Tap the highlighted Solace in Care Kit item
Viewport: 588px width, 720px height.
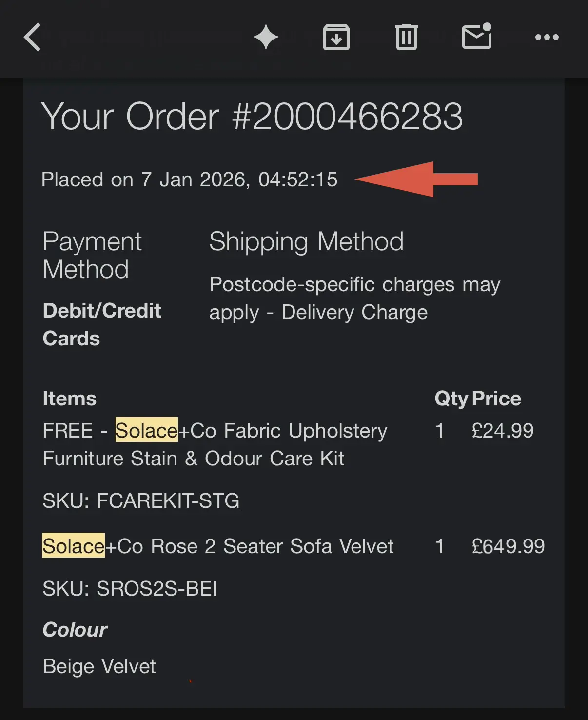pos(146,430)
